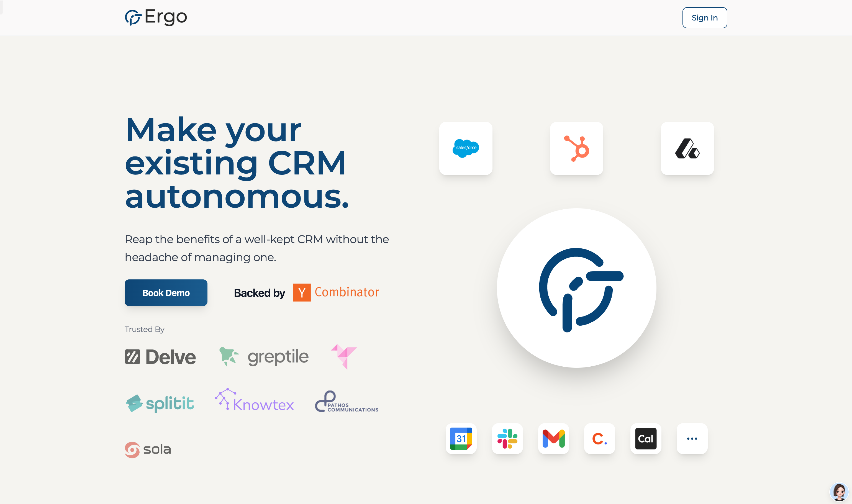Click the Delve customer logo

pos(160,357)
